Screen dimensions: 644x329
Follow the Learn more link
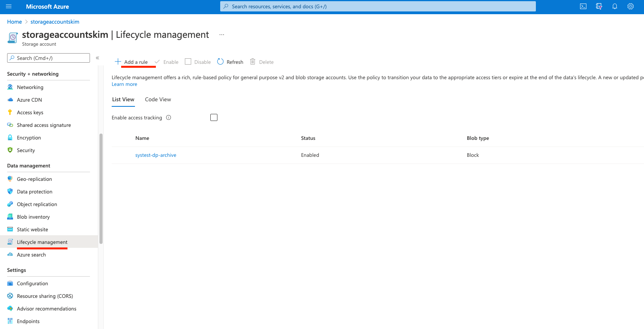tap(124, 84)
